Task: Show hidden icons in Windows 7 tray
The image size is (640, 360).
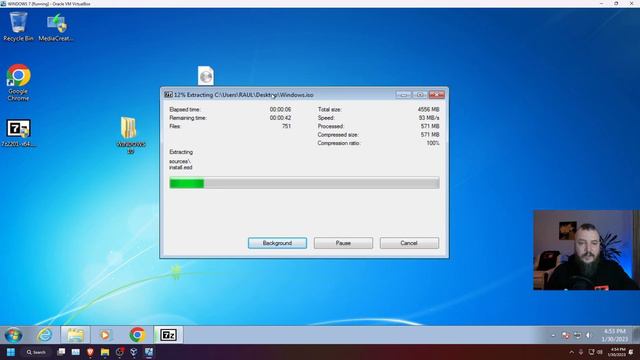Action: click(x=553, y=336)
